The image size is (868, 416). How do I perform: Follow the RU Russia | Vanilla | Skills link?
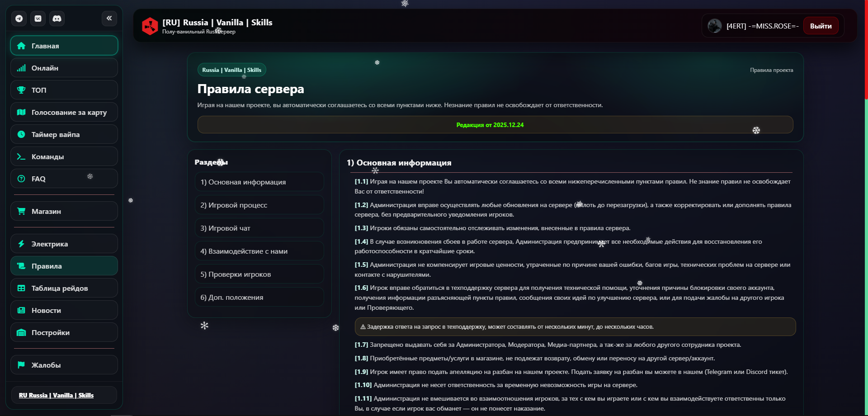point(56,395)
